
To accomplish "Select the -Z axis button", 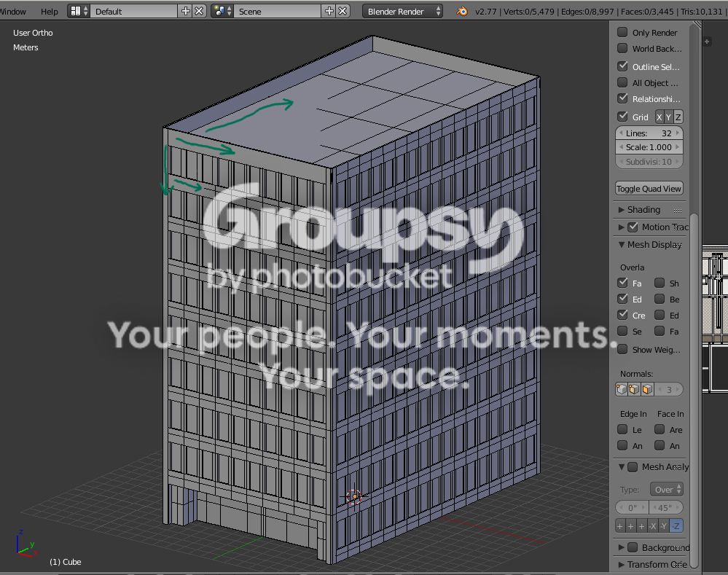I will pyautogui.click(x=676, y=526).
